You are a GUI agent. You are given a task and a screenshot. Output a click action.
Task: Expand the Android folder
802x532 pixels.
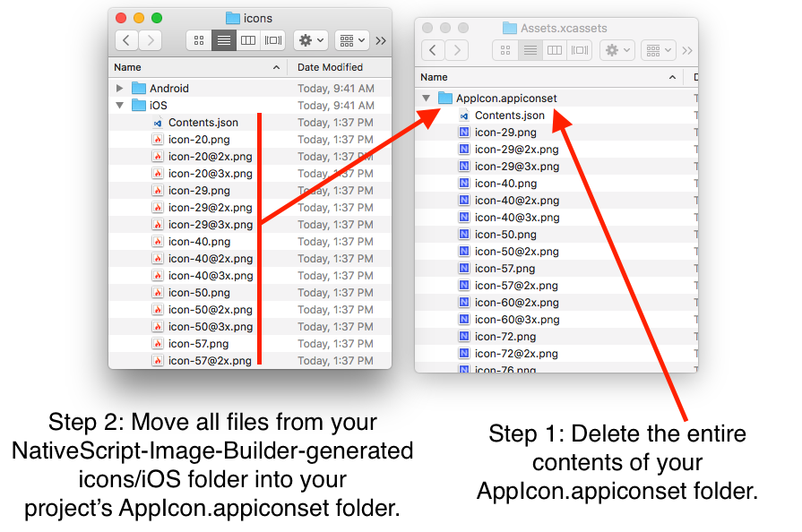click(x=117, y=88)
